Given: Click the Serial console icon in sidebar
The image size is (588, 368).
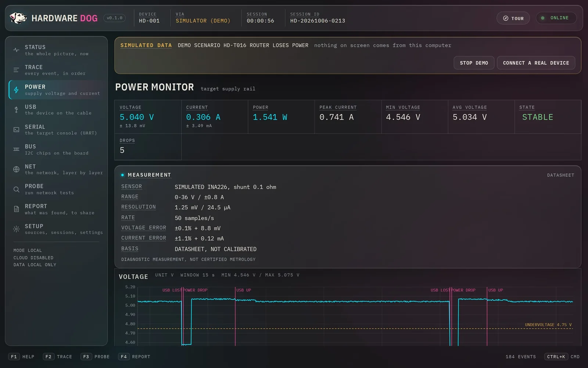Looking at the screenshot, I should (16, 130).
